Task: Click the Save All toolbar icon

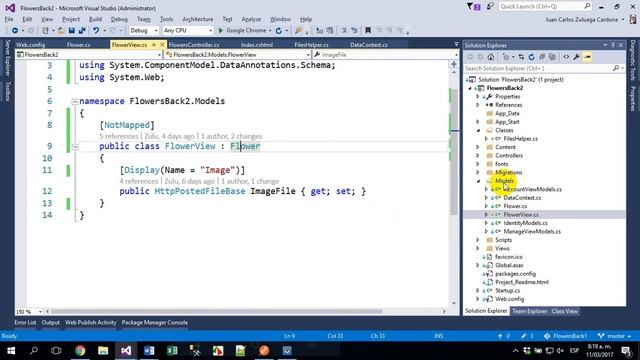Action: [82, 31]
